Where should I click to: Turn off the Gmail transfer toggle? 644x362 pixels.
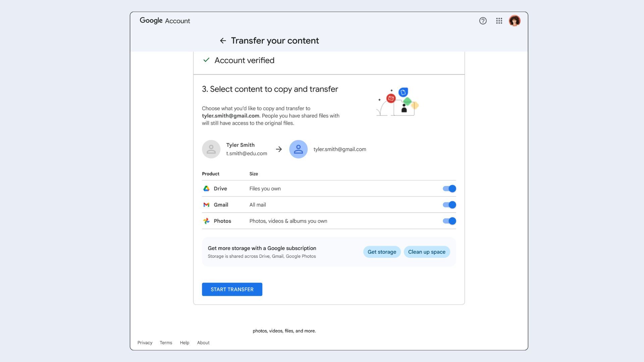coord(449,205)
